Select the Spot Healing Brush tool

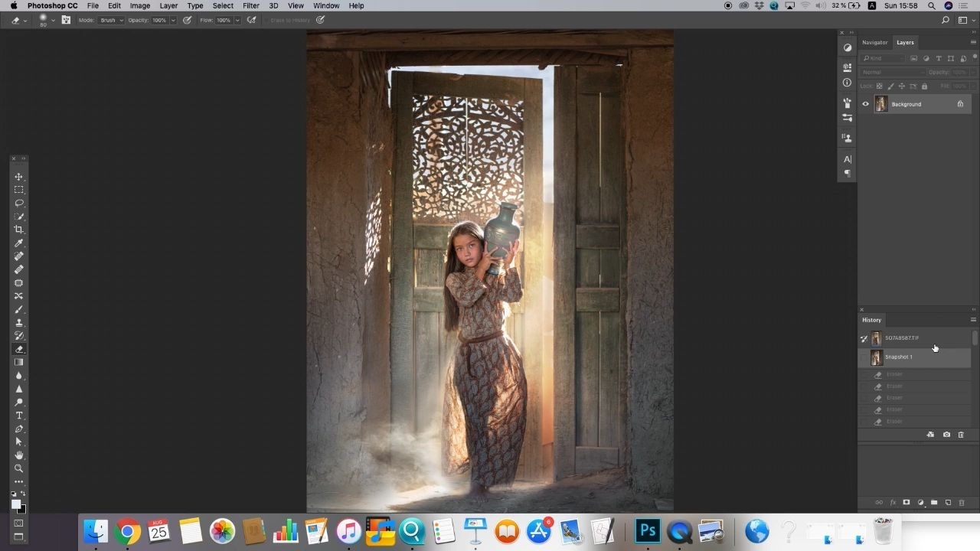tap(19, 256)
